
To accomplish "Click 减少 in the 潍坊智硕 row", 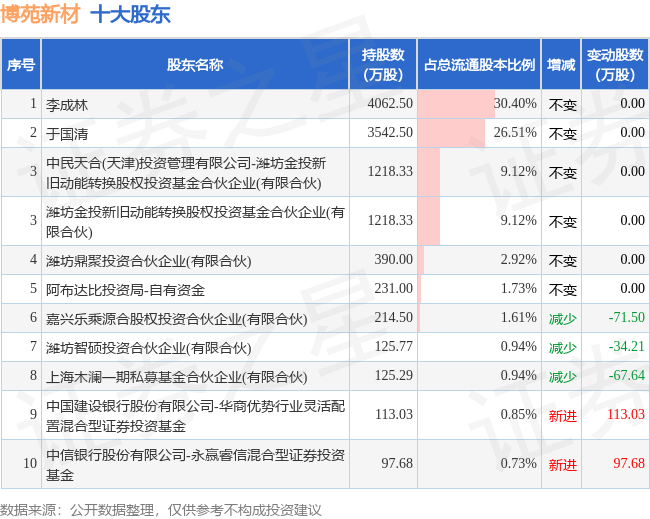I will coord(563,348).
